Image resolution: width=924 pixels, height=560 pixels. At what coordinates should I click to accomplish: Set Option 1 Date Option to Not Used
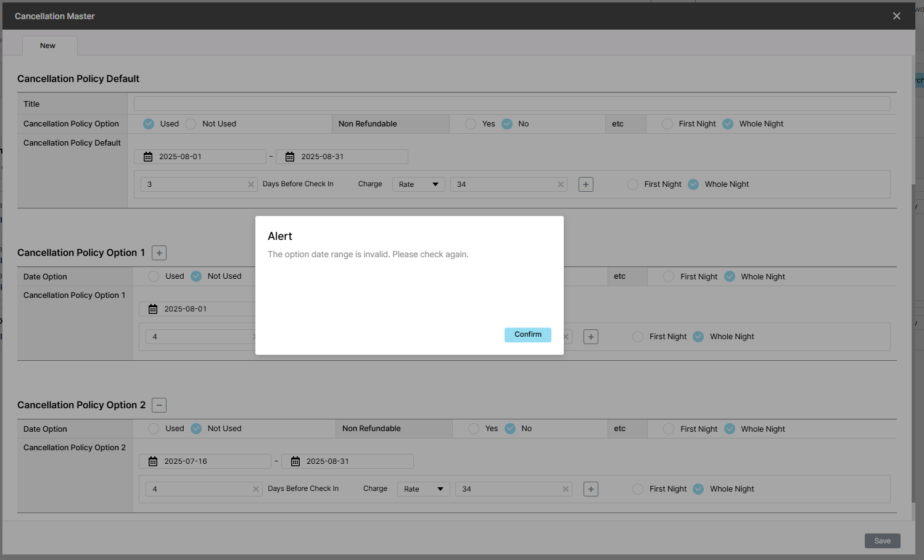(x=196, y=276)
